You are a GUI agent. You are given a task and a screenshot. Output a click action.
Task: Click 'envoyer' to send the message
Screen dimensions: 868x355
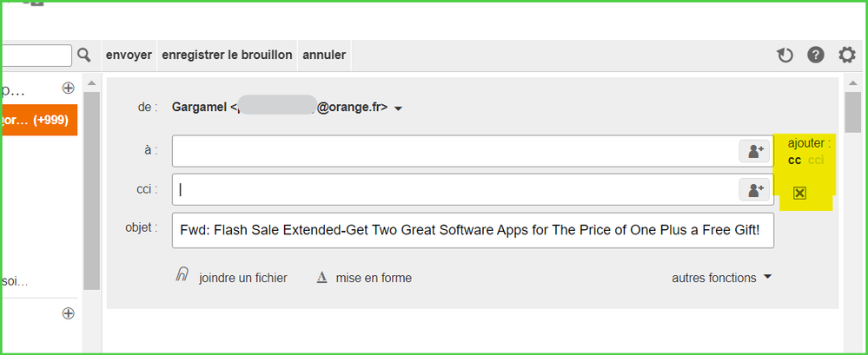[129, 55]
